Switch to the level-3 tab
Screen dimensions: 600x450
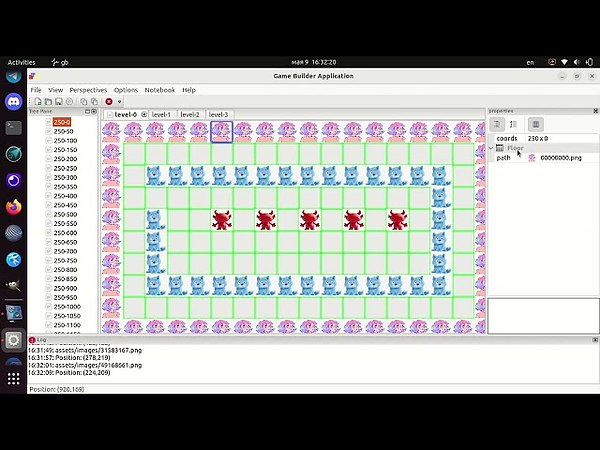click(x=218, y=114)
